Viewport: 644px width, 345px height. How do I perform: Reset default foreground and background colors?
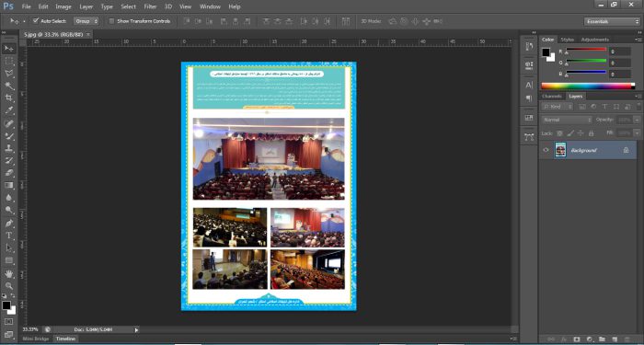[x=4, y=295]
